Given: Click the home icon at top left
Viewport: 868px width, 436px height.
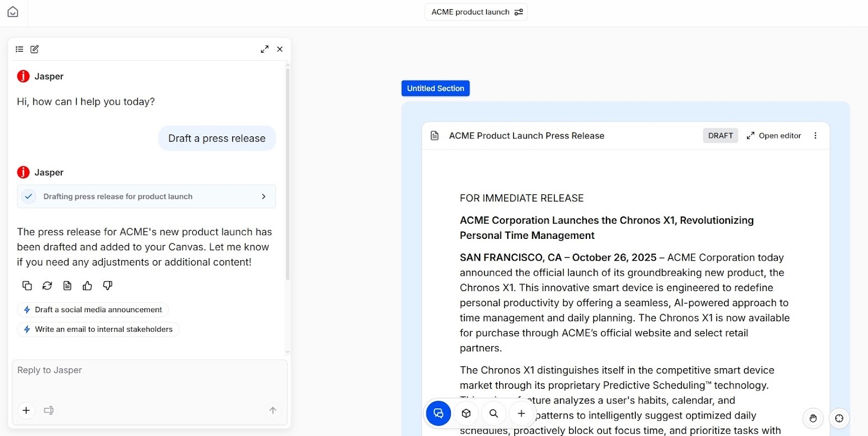Looking at the screenshot, I should [13, 12].
